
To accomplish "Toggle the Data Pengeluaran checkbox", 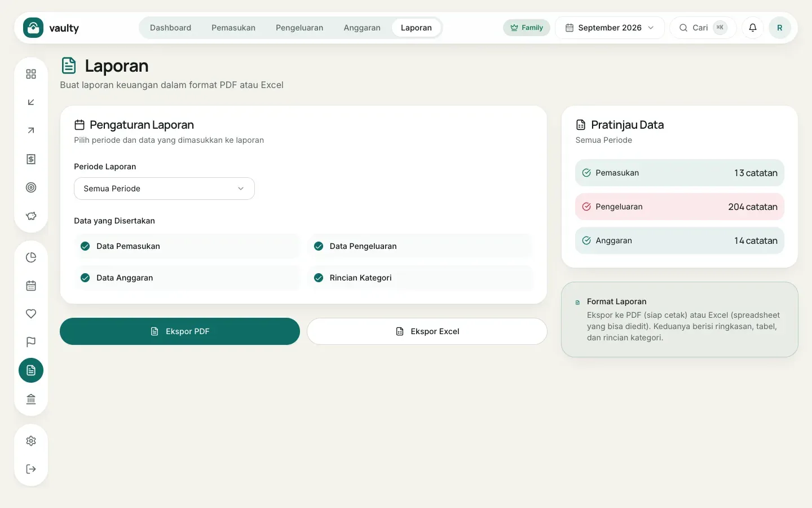I will (x=319, y=246).
